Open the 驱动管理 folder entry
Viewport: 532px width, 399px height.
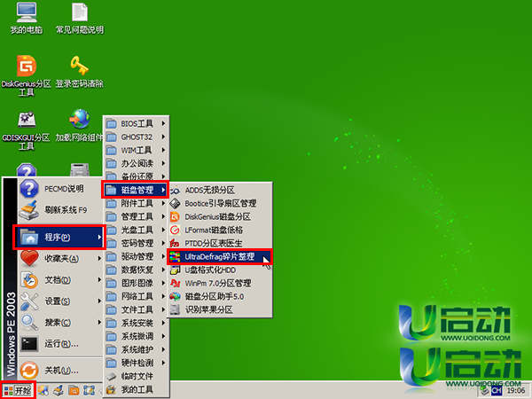click(136, 256)
